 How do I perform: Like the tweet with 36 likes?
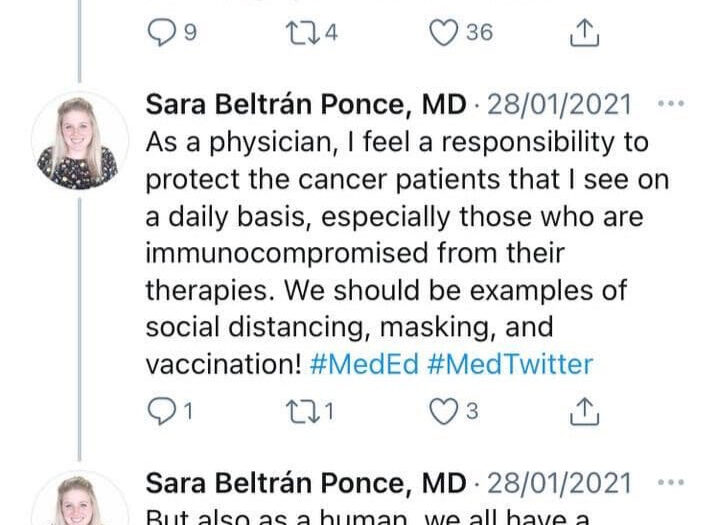click(444, 33)
